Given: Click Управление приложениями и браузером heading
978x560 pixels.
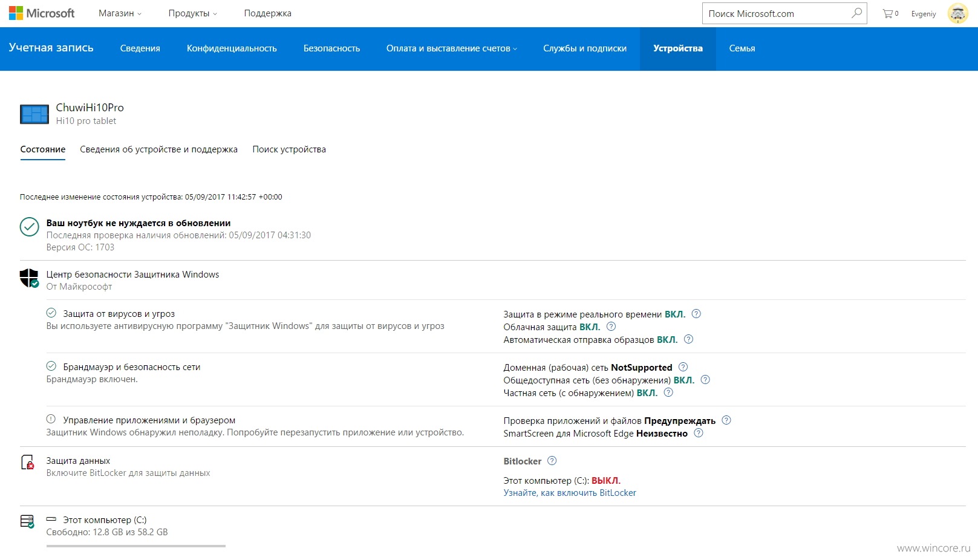Looking at the screenshot, I should (x=149, y=420).
